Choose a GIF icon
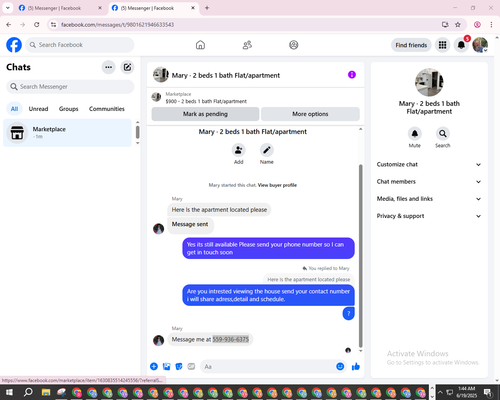This screenshot has height=400, width=500. point(191,367)
